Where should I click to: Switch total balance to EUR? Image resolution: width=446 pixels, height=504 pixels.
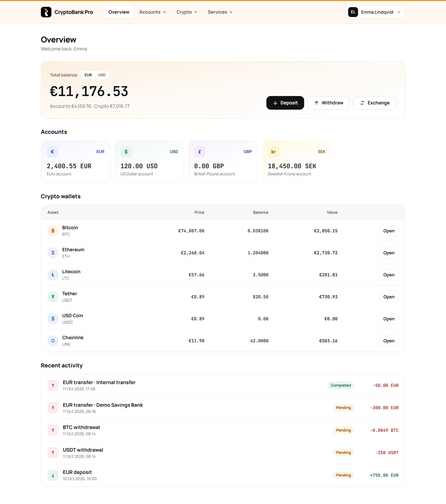click(88, 75)
